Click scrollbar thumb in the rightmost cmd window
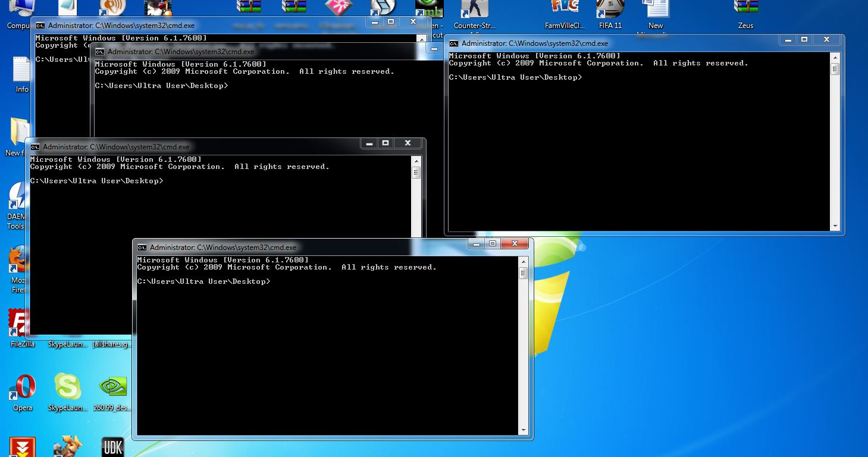 pyautogui.click(x=835, y=69)
